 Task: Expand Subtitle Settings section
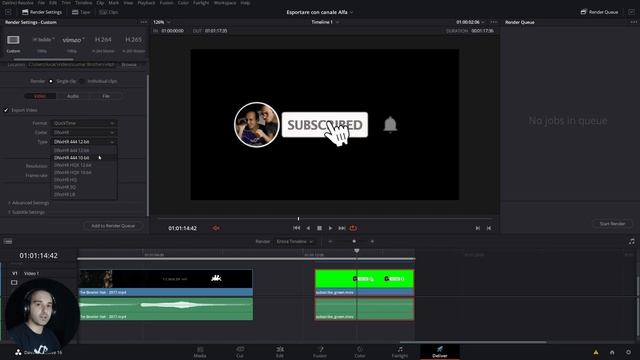27,212
